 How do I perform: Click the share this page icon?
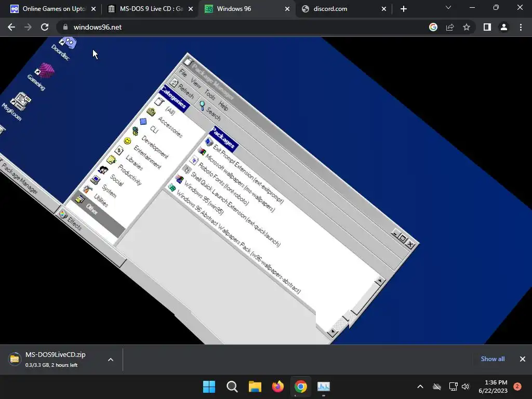click(450, 27)
